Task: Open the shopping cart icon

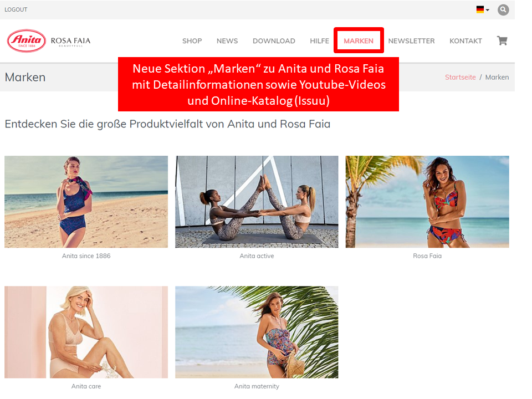Action: 502,40
